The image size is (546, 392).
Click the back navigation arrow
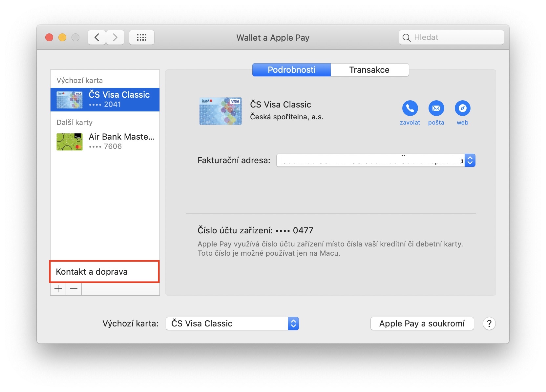[x=97, y=37]
